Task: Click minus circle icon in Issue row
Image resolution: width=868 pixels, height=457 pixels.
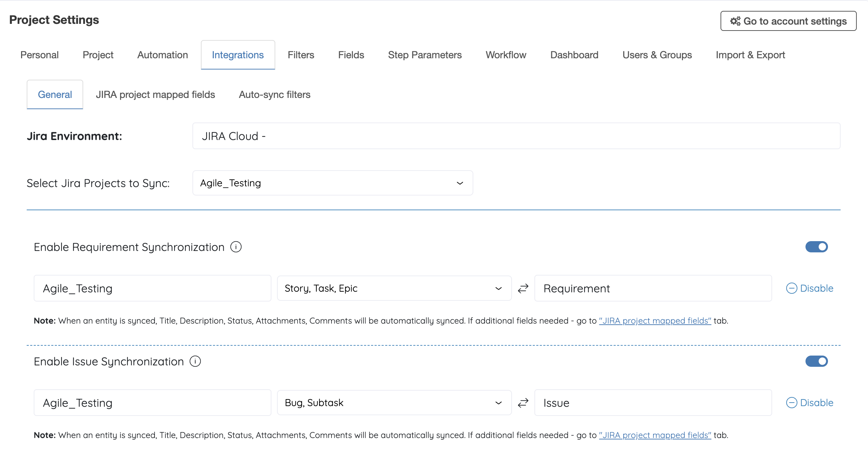Action: pyautogui.click(x=791, y=403)
